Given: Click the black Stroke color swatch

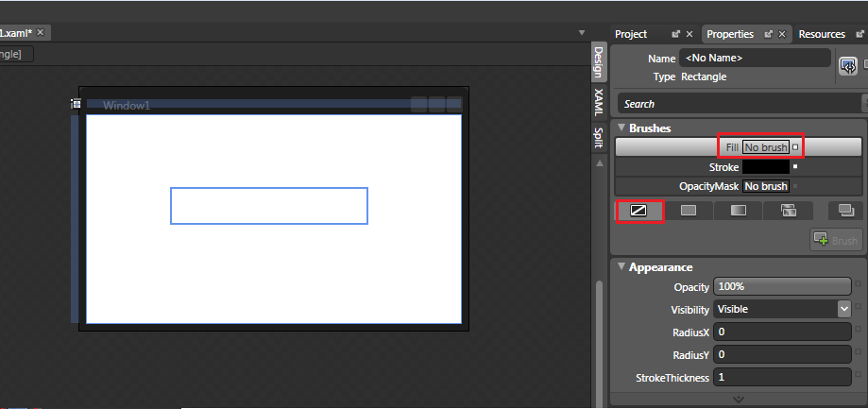Looking at the screenshot, I should [766, 167].
